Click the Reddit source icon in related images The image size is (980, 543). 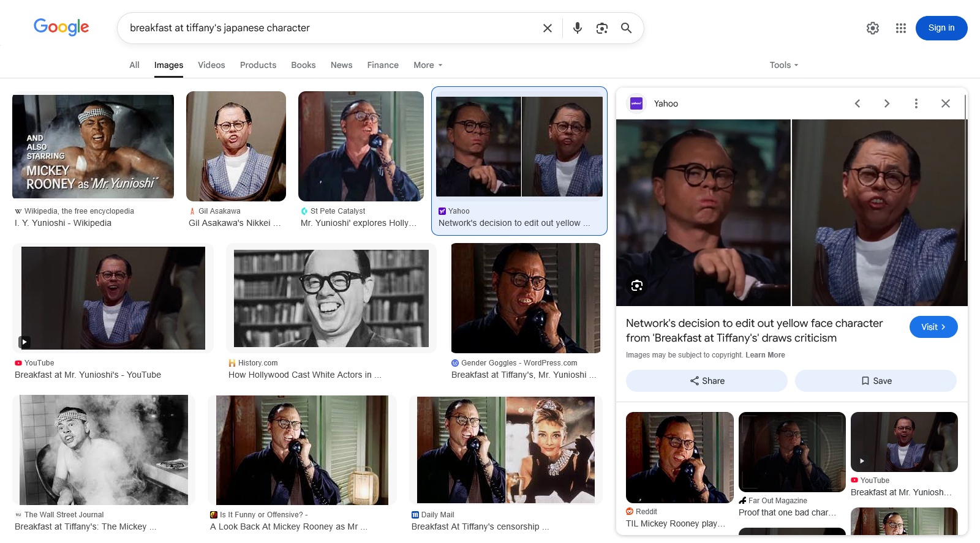point(630,512)
